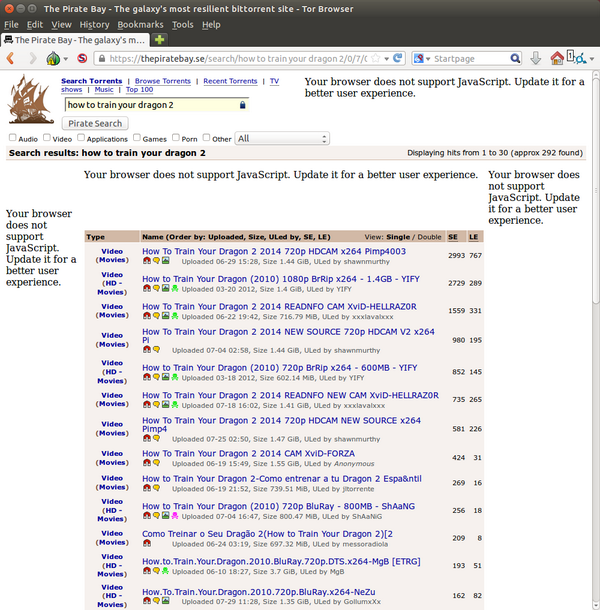Sort results by SE column header
The width and height of the screenshot is (600, 610).
pyautogui.click(x=453, y=237)
